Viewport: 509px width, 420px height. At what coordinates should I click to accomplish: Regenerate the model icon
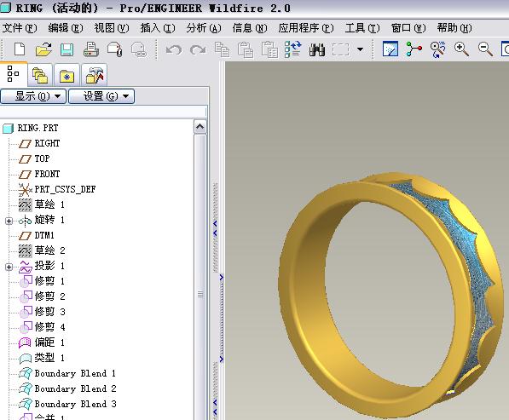click(292, 49)
